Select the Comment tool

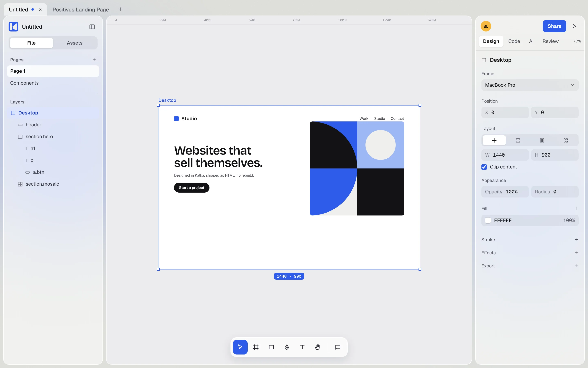coord(338,347)
